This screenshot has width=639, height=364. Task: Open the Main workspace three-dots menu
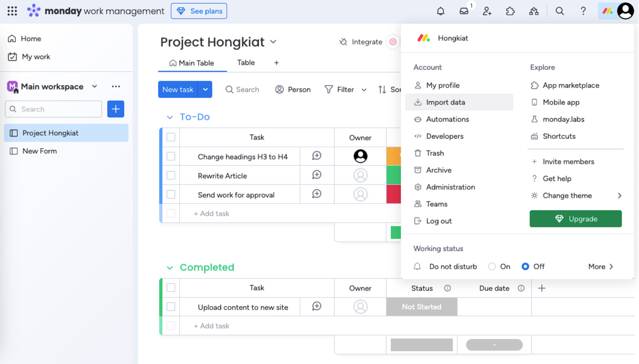click(116, 87)
